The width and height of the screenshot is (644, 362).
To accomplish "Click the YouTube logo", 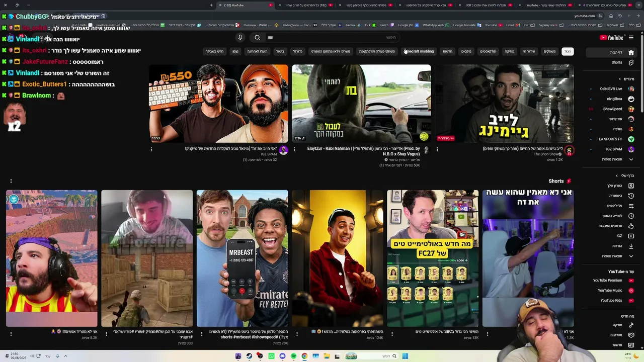I will click(x=611, y=38).
